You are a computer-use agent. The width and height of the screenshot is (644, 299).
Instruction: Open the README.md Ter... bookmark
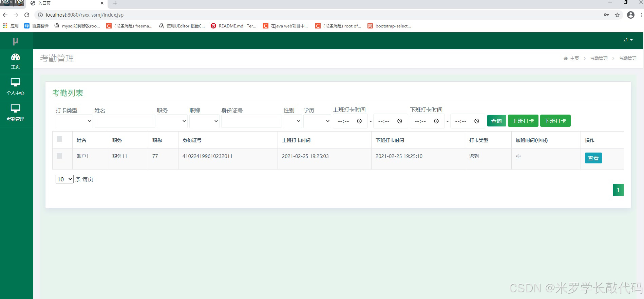click(233, 26)
